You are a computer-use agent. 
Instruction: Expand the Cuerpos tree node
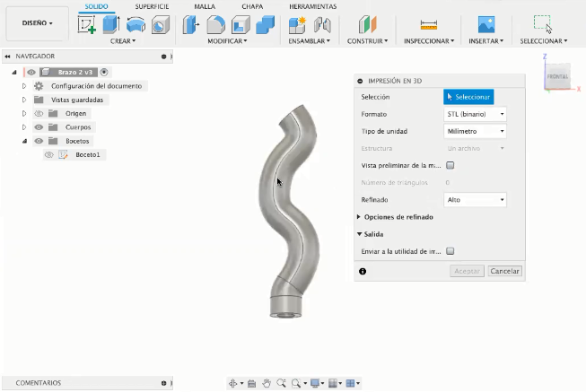24,127
